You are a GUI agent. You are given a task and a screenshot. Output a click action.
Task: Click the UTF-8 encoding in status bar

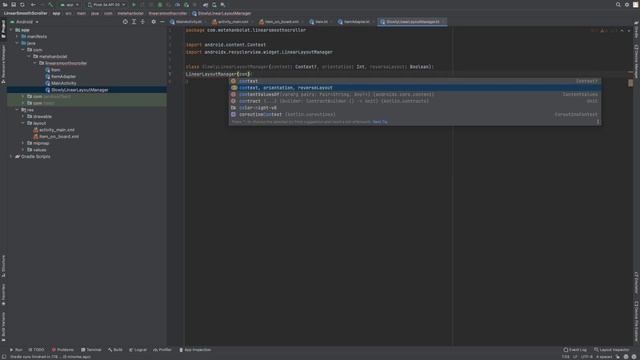pos(587,357)
